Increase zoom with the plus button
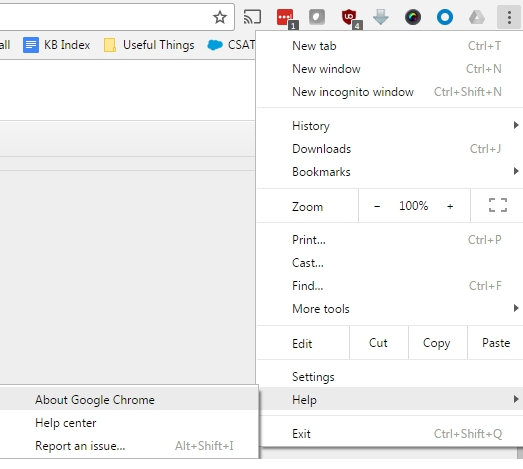 [x=450, y=206]
